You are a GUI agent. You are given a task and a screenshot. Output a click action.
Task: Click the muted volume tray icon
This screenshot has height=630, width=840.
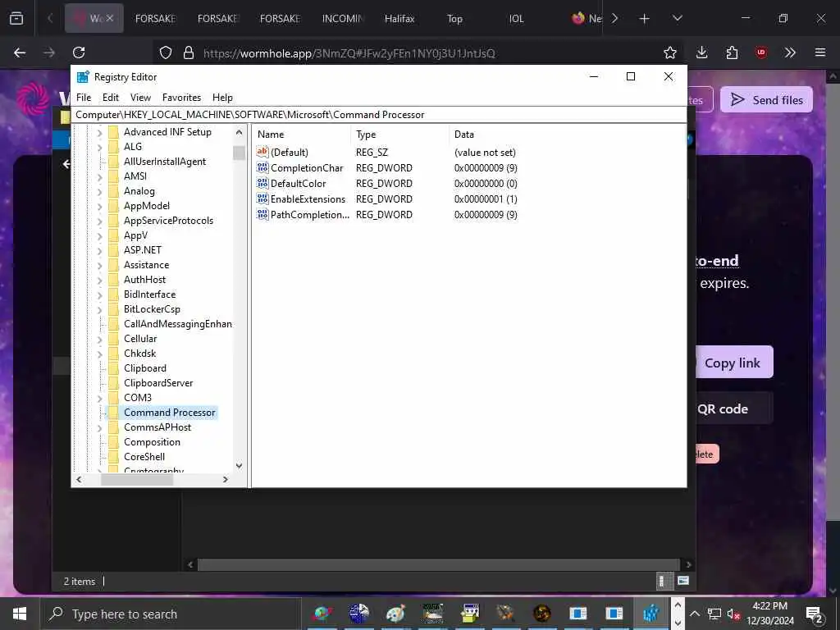coord(733,614)
